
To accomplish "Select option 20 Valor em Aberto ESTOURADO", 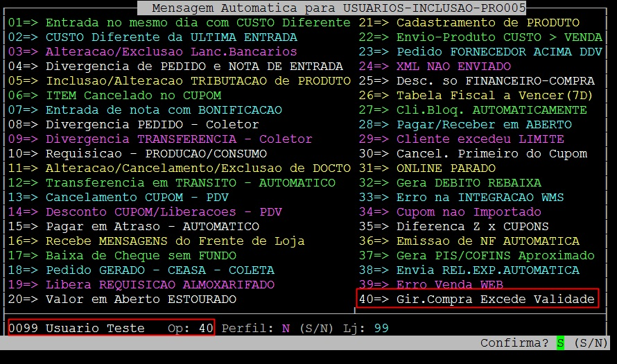I will click(122, 300).
